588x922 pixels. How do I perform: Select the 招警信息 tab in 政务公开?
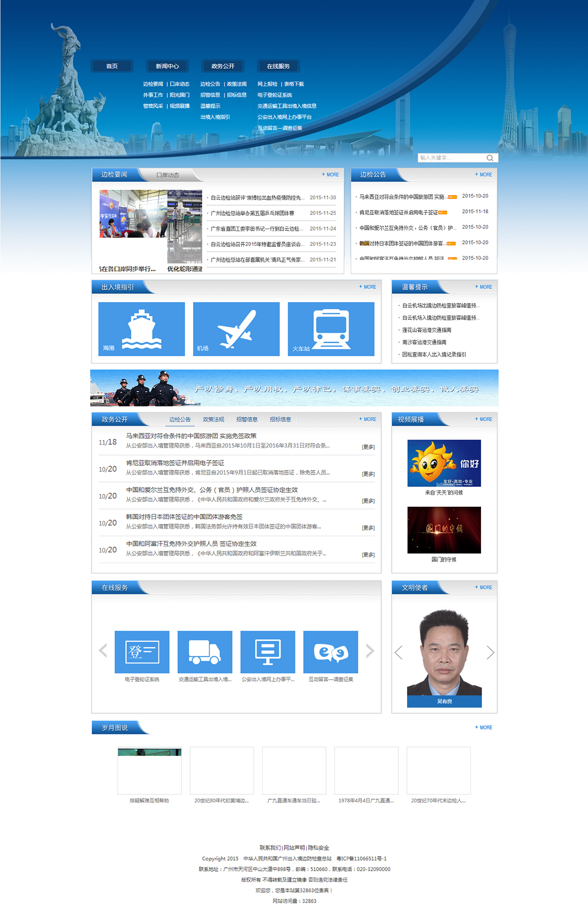[247, 419]
